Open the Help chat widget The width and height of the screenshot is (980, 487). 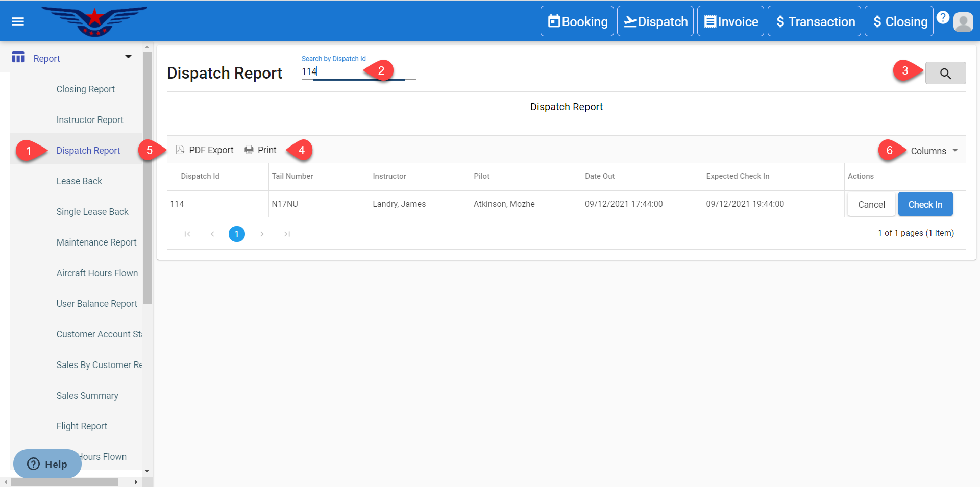[47, 464]
